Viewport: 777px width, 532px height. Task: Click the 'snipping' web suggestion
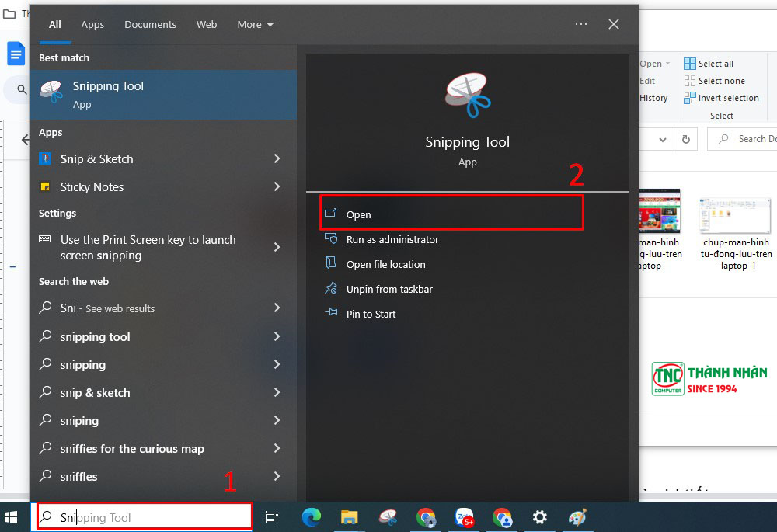tap(83, 365)
